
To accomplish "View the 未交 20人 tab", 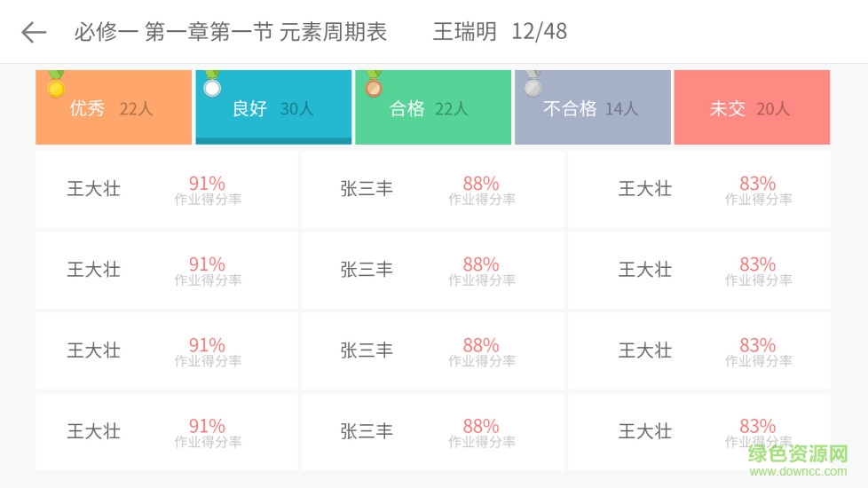I will (x=751, y=109).
